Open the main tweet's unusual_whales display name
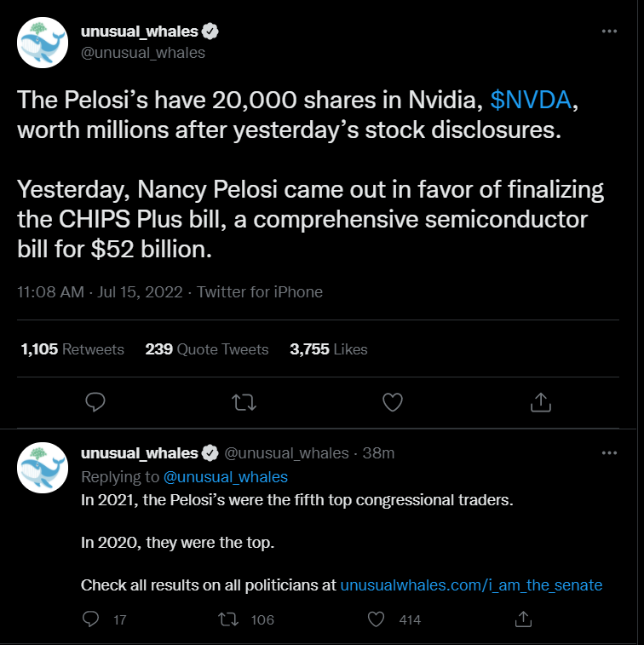Viewport: 644px width, 645px height. pyautogui.click(x=140, y=32)
